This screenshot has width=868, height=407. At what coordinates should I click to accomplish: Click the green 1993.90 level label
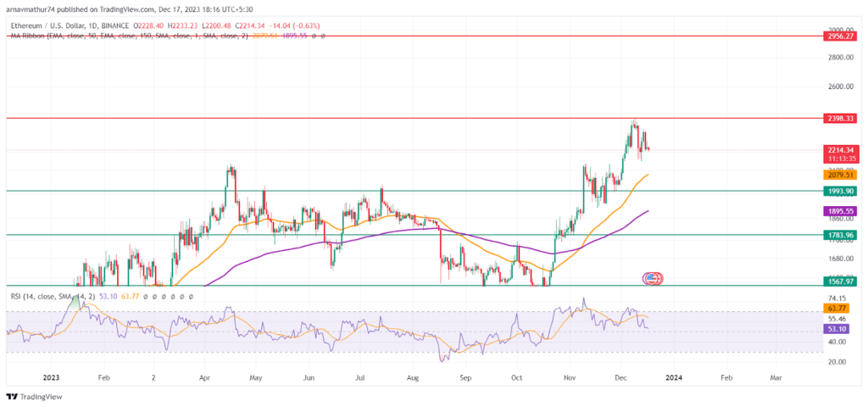[841, 191]
